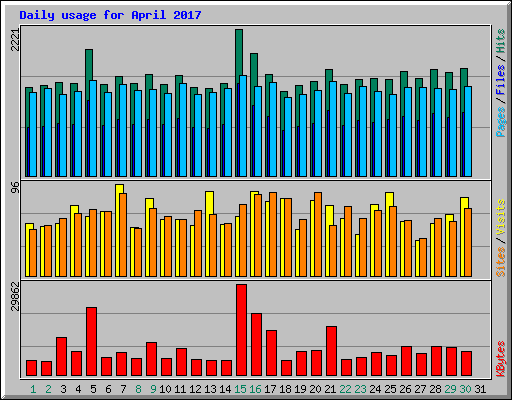Click day 6 on the x-axis
The image size is (512, 400).
coord(108,389)
